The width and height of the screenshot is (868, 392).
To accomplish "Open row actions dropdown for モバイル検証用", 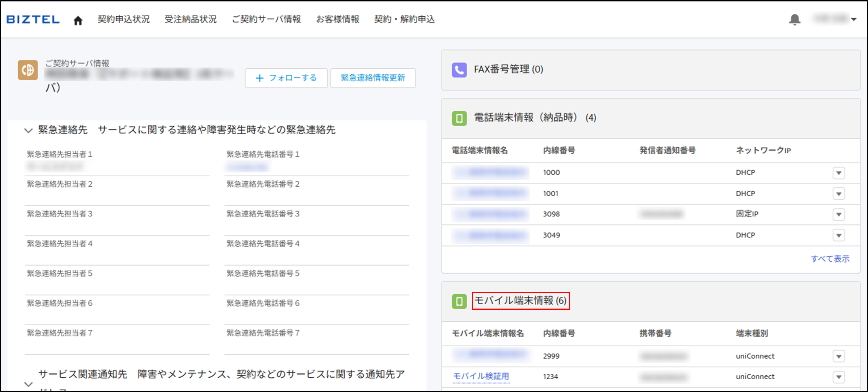I will pos(838,377).
